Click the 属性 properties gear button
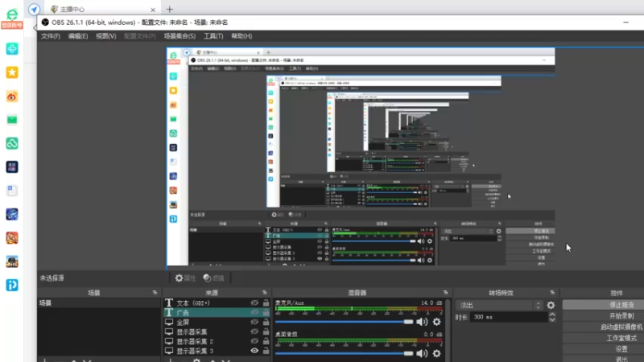The image size is (644, 362). [185, 278]
